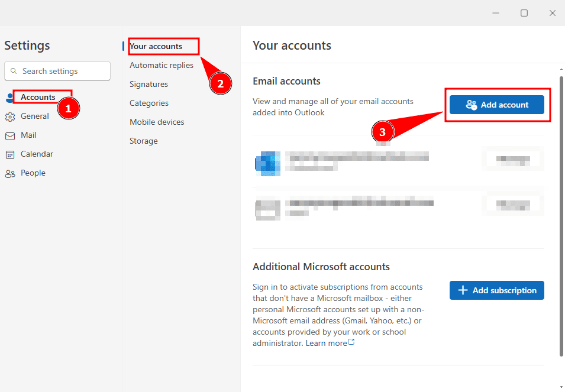Click the Mail envelope icon
Image resolution: width=565 pixels, height=392 pixels.
tap(10, 136)
